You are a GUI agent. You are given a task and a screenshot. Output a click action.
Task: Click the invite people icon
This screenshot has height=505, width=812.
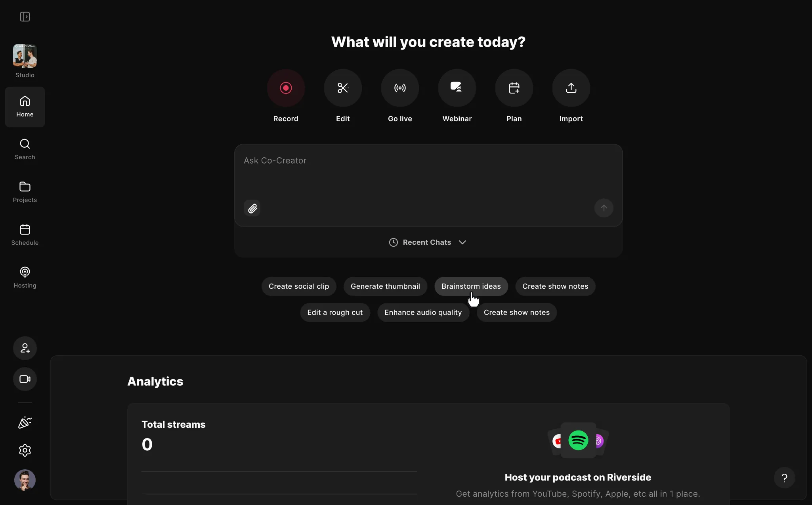point(25,348)
